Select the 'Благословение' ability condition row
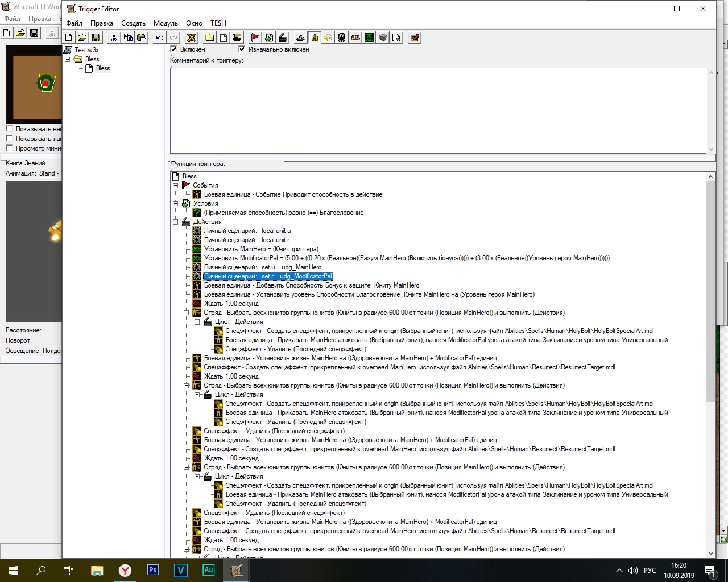 (284, 213)
